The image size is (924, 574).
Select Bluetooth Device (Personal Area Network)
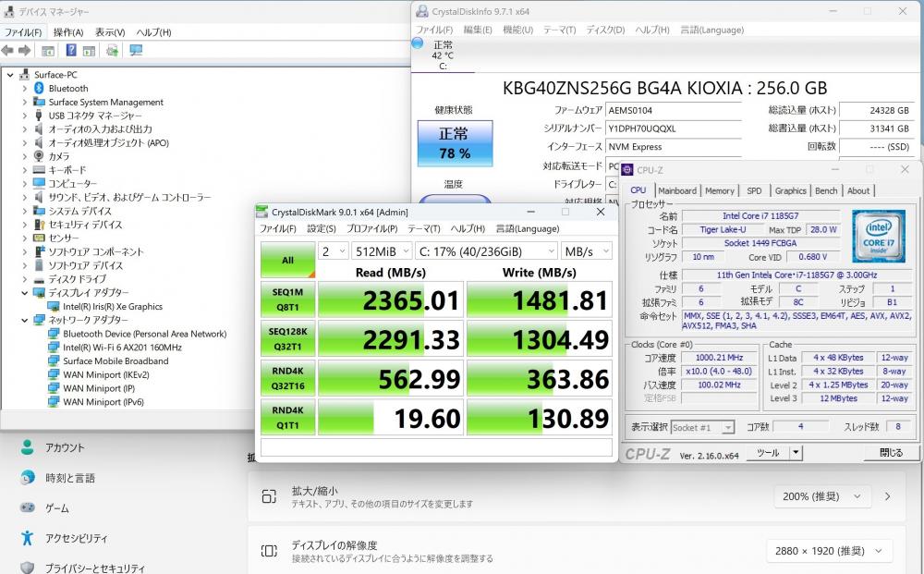click(144, 335)
